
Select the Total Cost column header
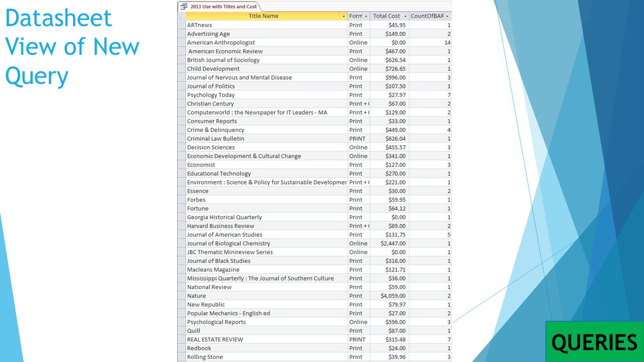coord(389,16)
